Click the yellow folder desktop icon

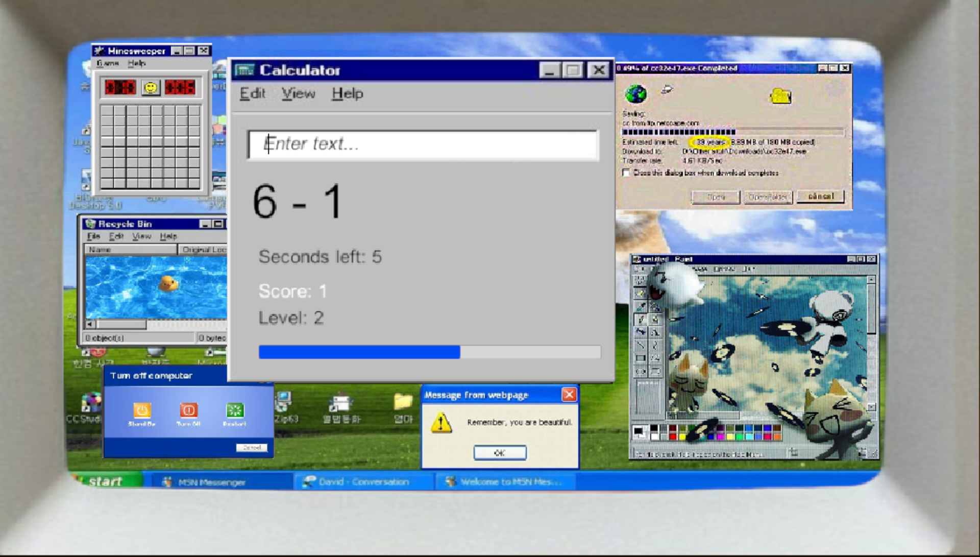point(403,402)
